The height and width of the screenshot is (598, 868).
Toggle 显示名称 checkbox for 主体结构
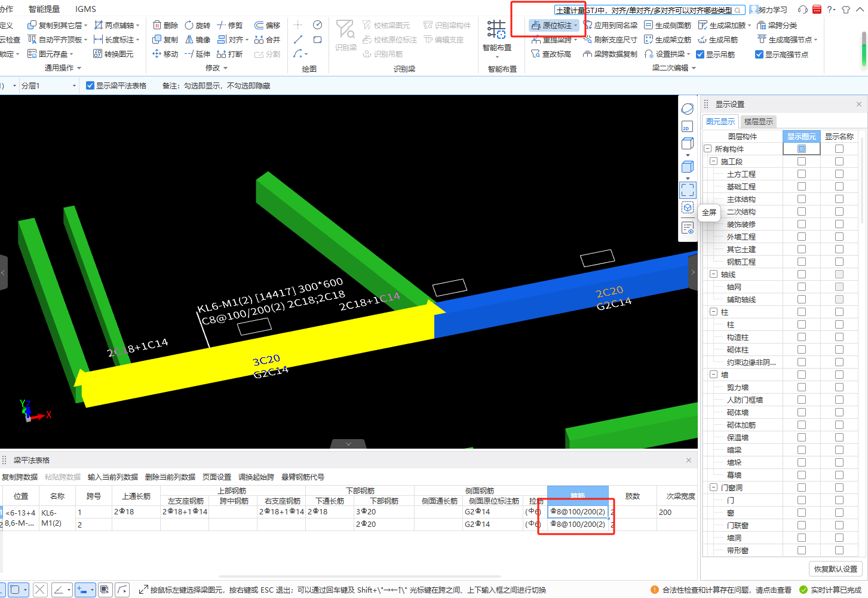839,199
